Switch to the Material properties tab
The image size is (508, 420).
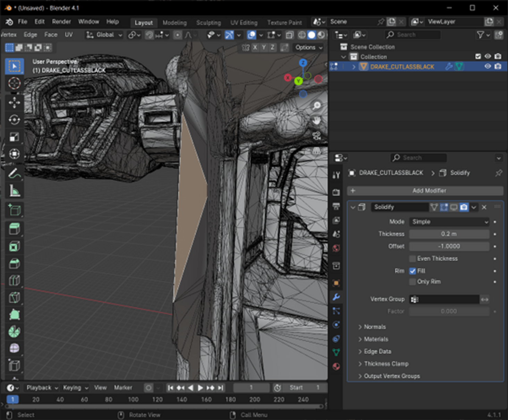tap(336, 366)
